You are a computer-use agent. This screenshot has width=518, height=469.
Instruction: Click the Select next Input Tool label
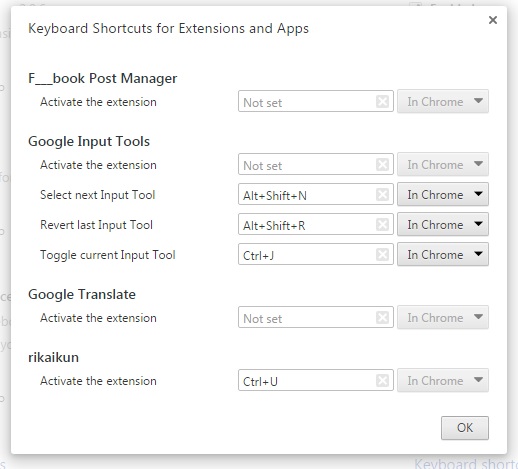[x=98, y=195]
